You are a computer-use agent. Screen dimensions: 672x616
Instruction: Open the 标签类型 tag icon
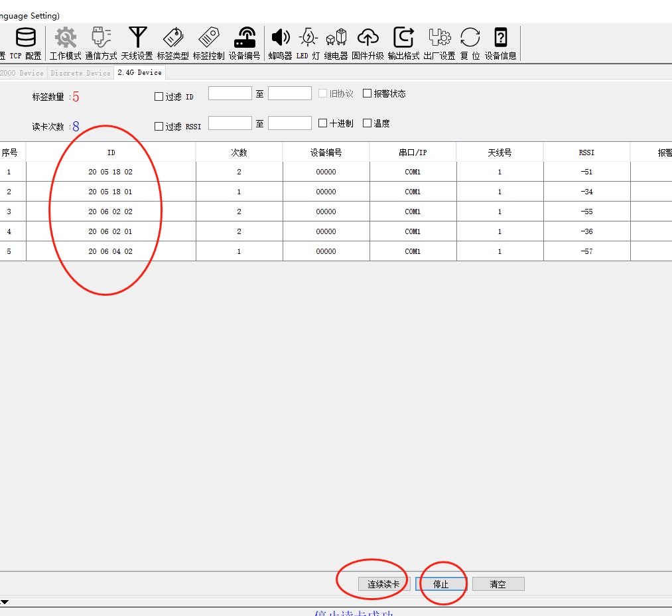172,38
